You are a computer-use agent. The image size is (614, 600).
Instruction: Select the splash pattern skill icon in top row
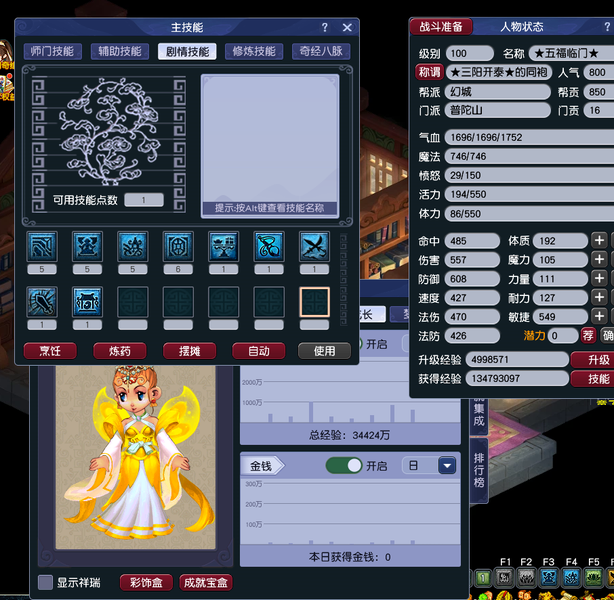133,246
